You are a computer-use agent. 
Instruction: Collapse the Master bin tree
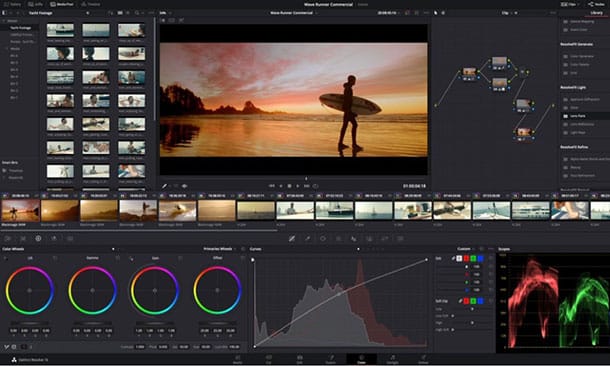pyautogui.click(x=4, y=21)
